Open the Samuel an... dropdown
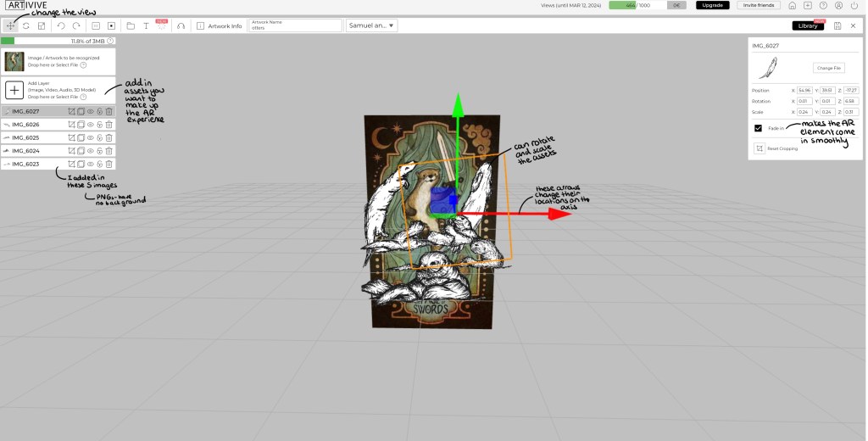The height and width of the screenshot is (441, 868). (371, 26)
